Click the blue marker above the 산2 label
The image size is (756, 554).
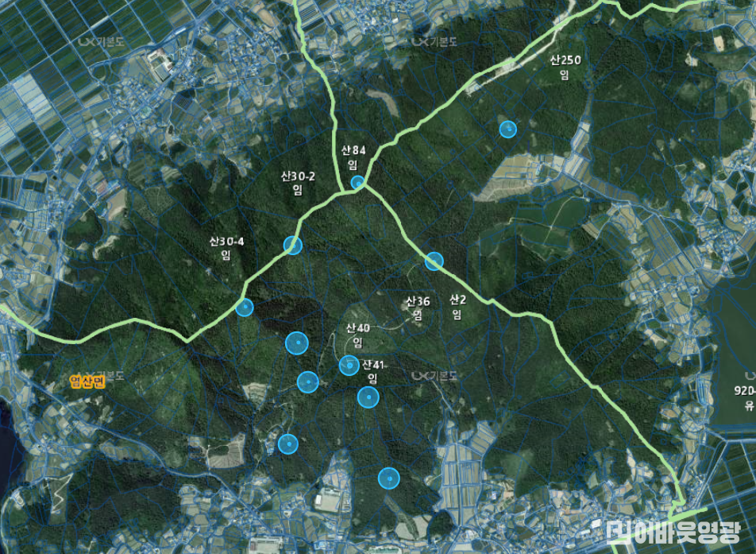click(x=434, y=261)
